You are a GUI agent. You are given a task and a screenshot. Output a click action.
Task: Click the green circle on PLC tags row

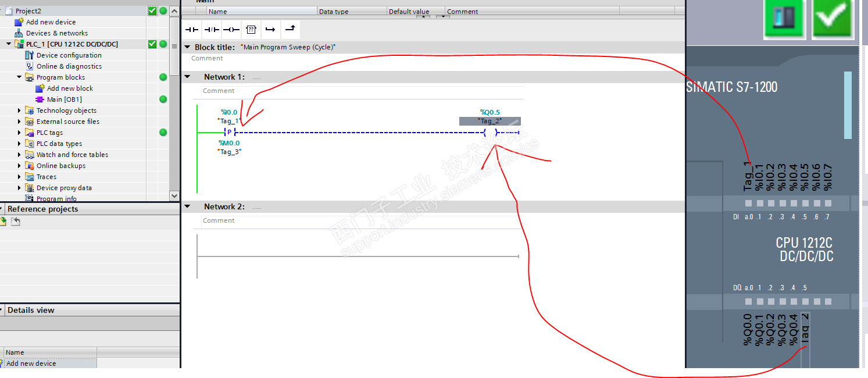click(x=163, y=133)
